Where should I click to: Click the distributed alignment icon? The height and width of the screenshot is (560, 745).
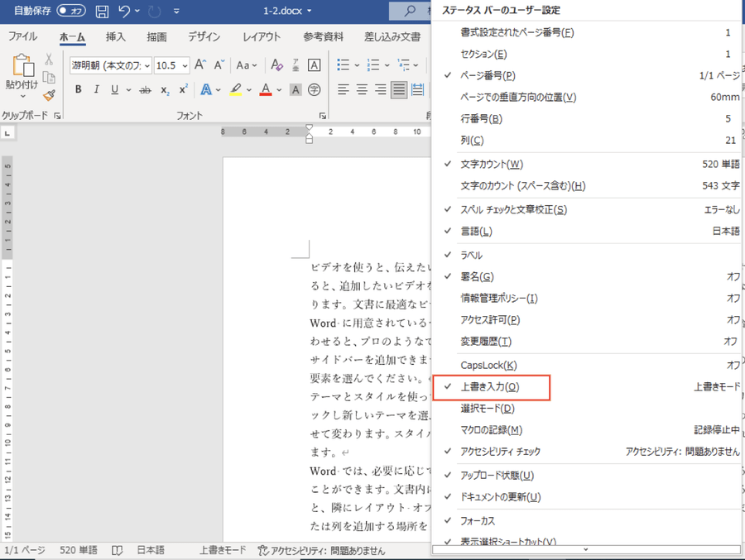point(418,89)
